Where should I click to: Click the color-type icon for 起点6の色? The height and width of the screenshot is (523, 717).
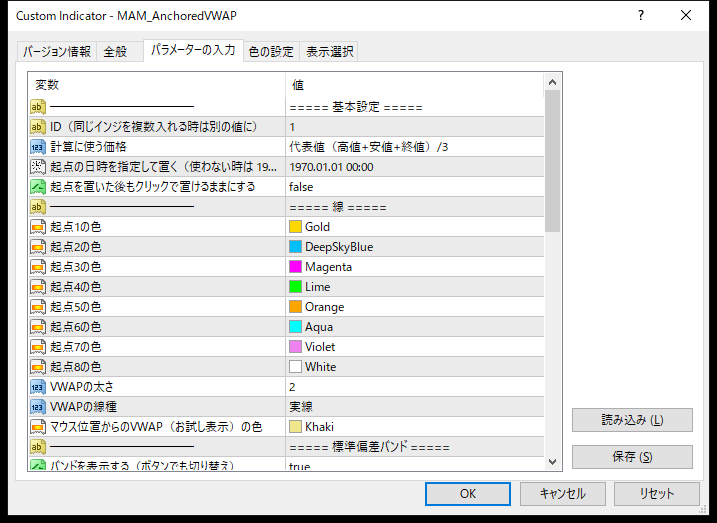pyautogui.click(x=38, y=327)
